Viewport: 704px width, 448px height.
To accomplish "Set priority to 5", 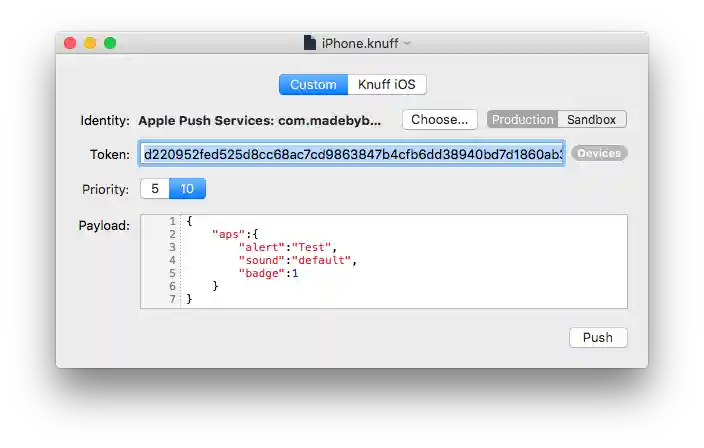I will point(155,189).
